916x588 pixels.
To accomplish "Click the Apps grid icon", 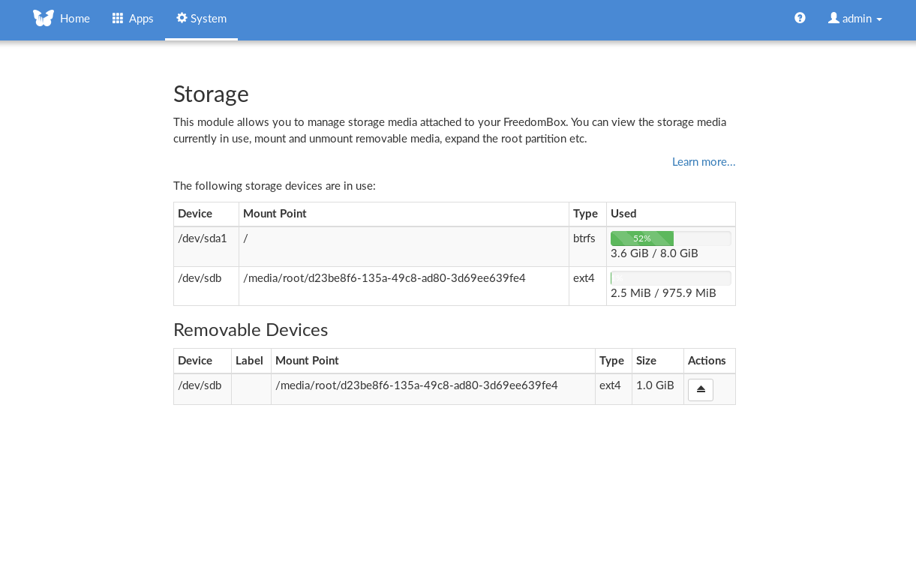I will tap(118, 18).
